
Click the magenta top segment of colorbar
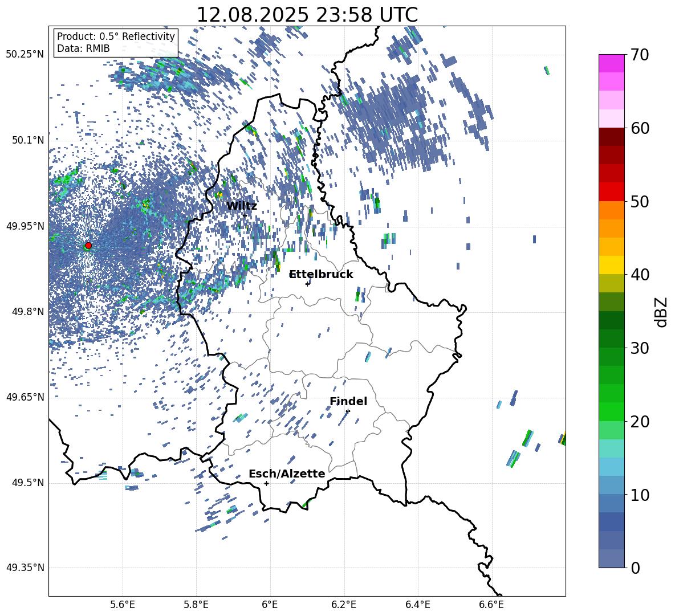pos(611,63)
